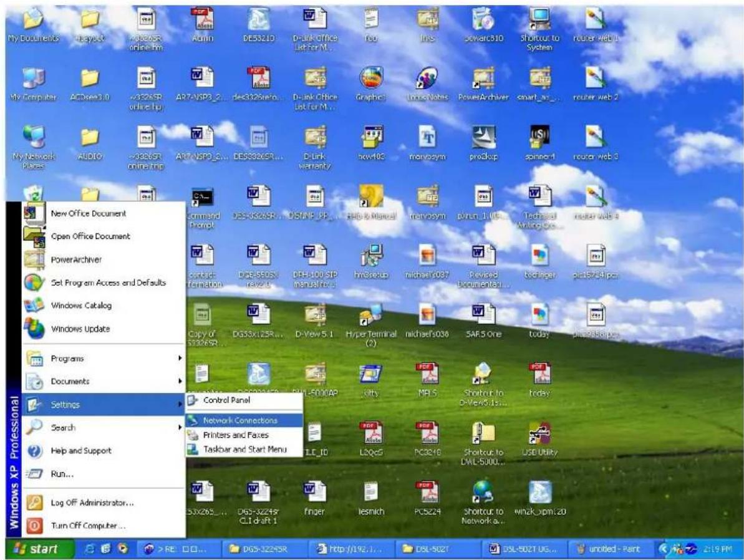Switch to DSL-502T folder taskbar button

(x=437, y=549)
